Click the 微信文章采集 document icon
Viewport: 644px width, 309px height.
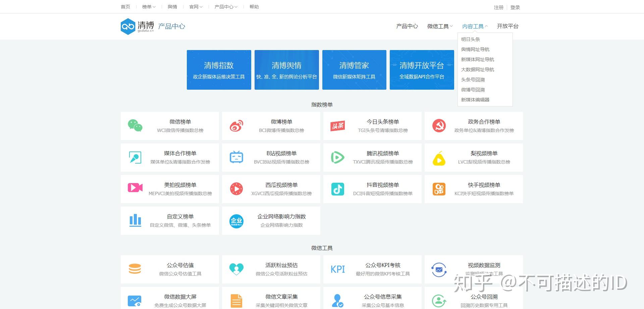(236, 301)
